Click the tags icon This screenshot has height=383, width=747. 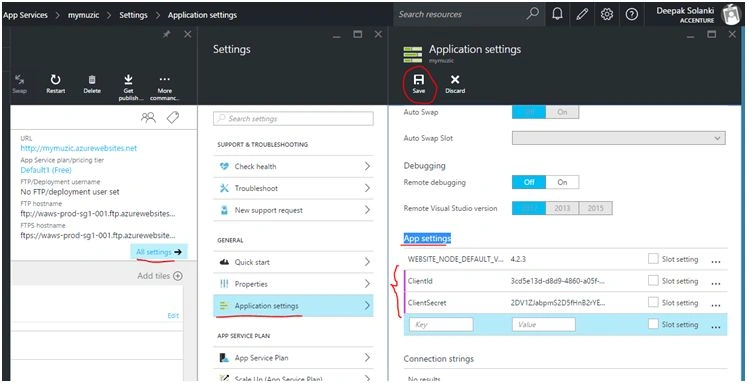tap(172, 118)
